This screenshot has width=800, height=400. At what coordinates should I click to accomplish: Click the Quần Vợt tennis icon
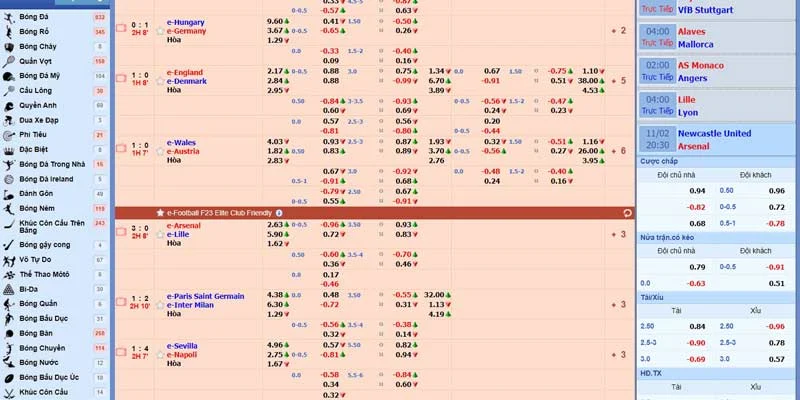(8, 61)
